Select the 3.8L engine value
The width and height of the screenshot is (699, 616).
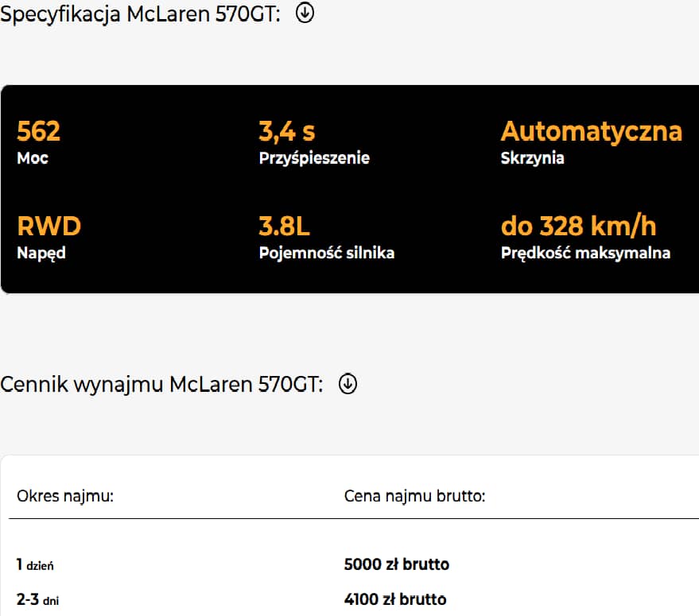[x=284, y=227]
